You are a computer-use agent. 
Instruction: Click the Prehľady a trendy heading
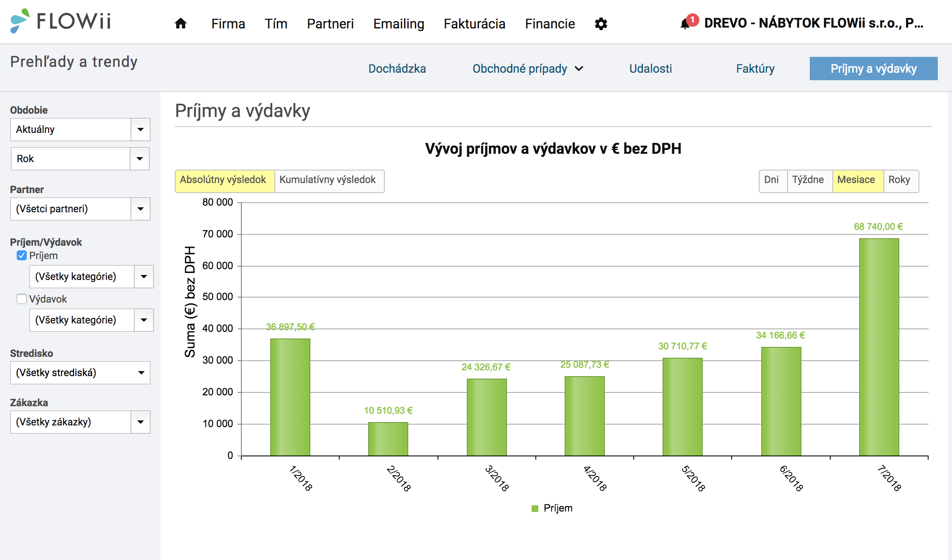pos(74,62)
